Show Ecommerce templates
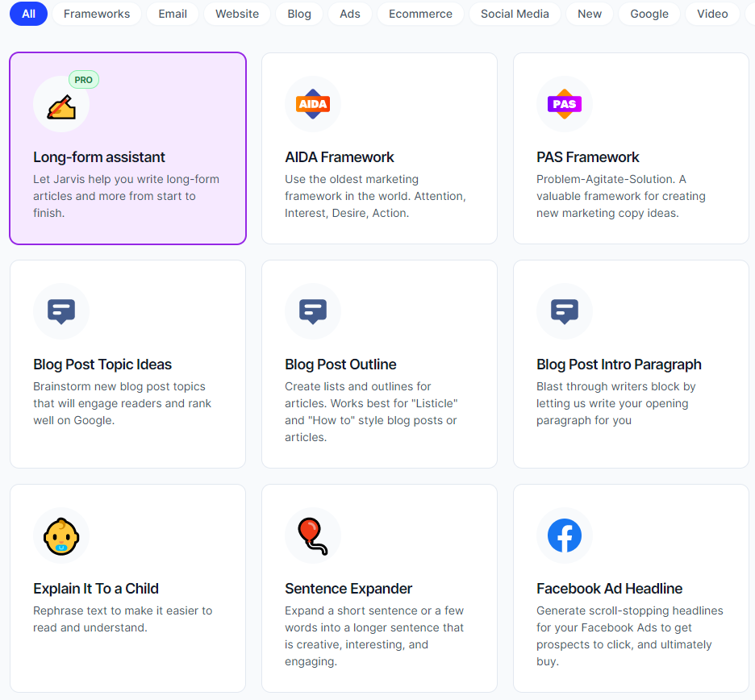 (420, 14)
